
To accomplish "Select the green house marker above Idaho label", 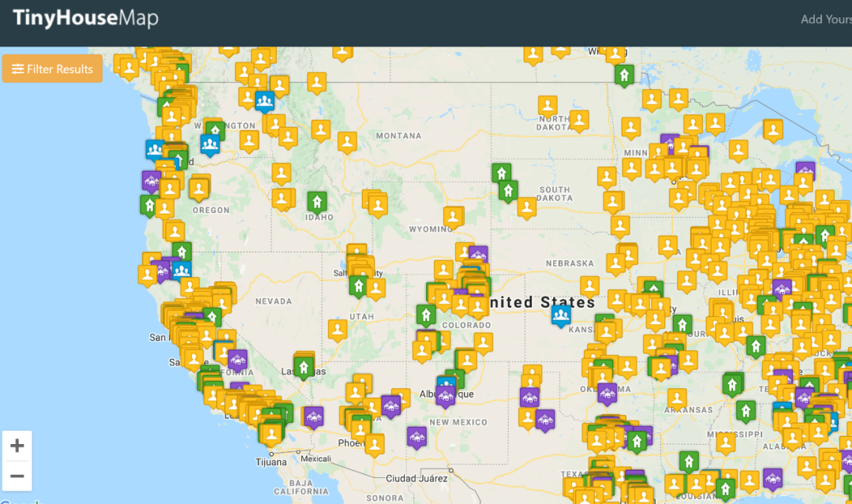I will point(317,202).
